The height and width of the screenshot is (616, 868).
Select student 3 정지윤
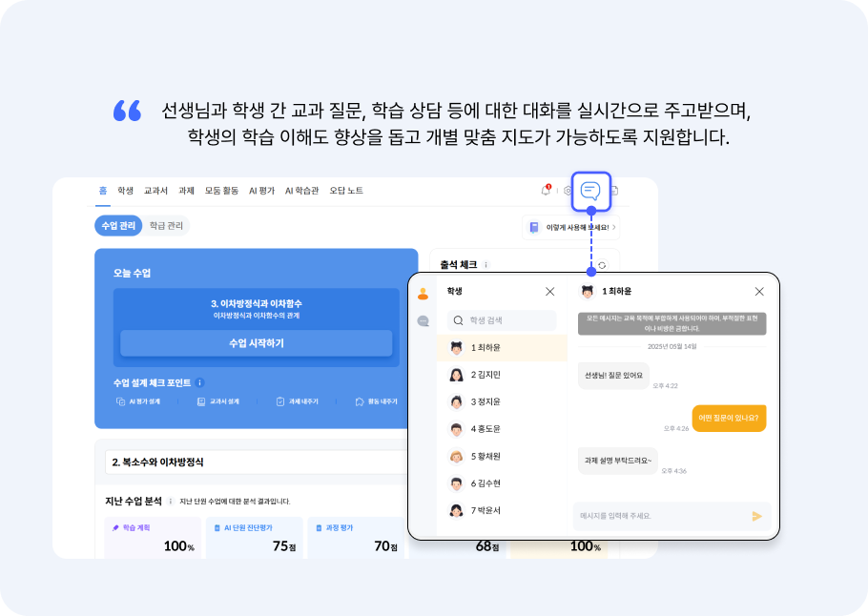click(502, 401)
